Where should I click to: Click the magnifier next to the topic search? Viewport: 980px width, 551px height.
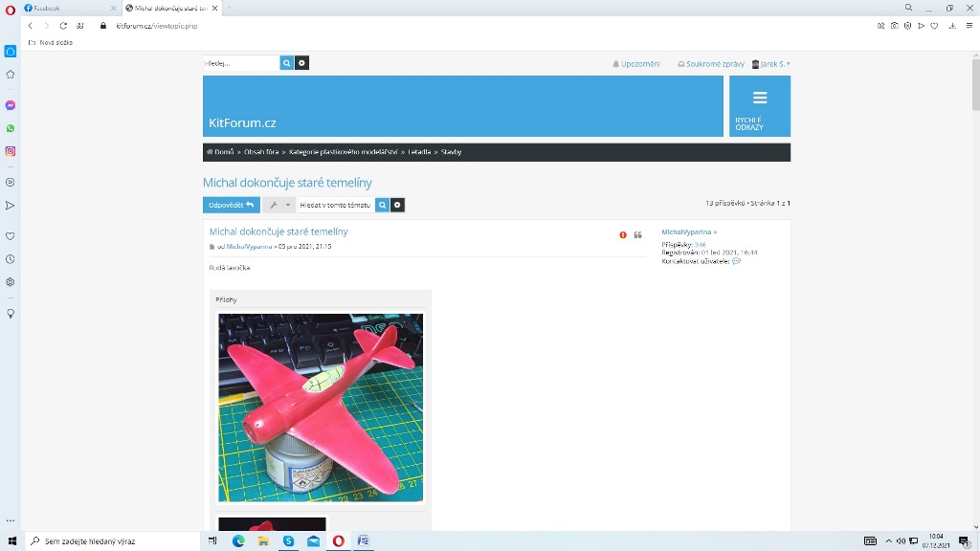tap(383, 205)
